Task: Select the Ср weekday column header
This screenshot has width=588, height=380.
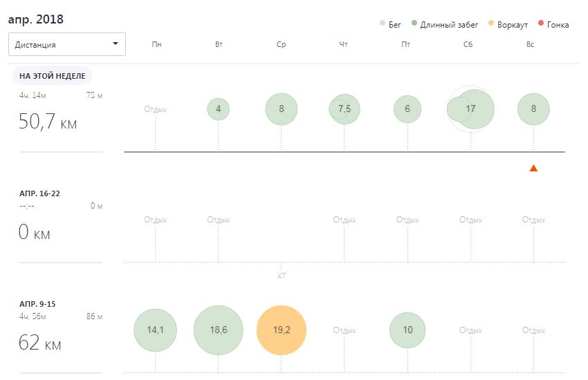Action: click(x=282, y=44)
